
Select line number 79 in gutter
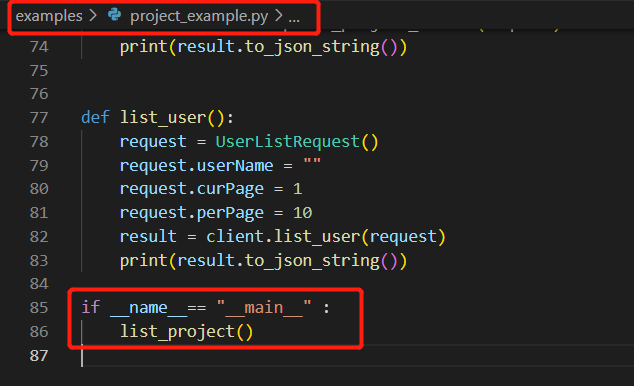(x=39, y=166)
